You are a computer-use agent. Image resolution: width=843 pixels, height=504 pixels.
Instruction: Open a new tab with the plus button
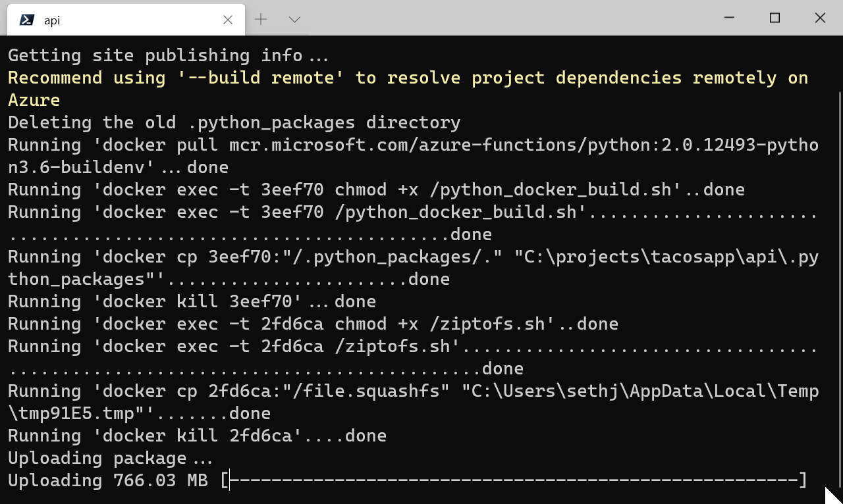click(x=261, y=20)
